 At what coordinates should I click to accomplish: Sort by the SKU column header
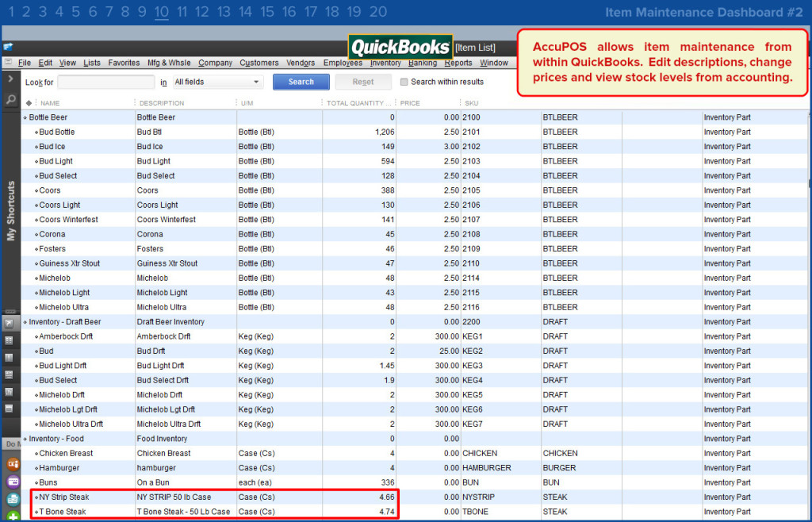pyautogui.click(x=472, y=103)
